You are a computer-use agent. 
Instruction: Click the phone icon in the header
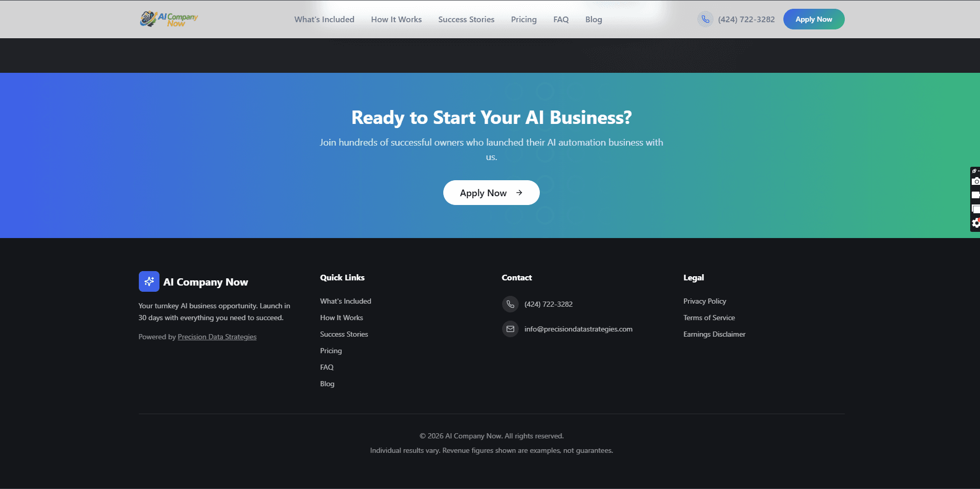(x=705, y=19)
